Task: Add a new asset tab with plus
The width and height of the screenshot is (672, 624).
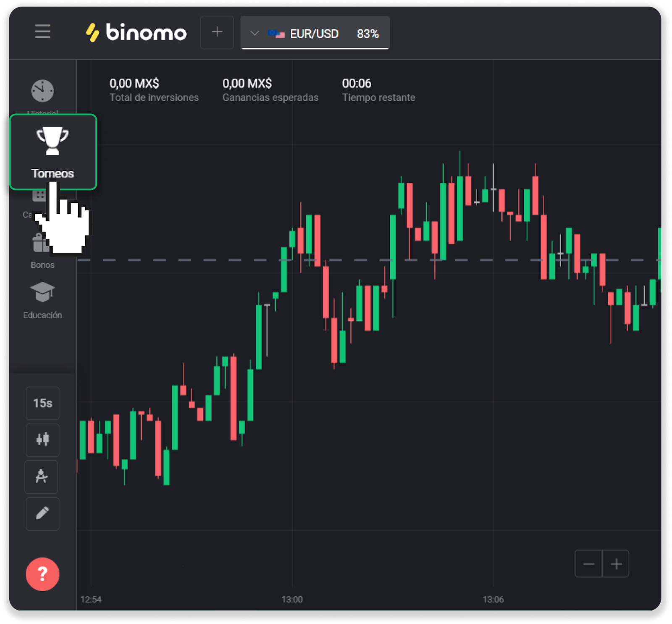Action: (217, 32)
